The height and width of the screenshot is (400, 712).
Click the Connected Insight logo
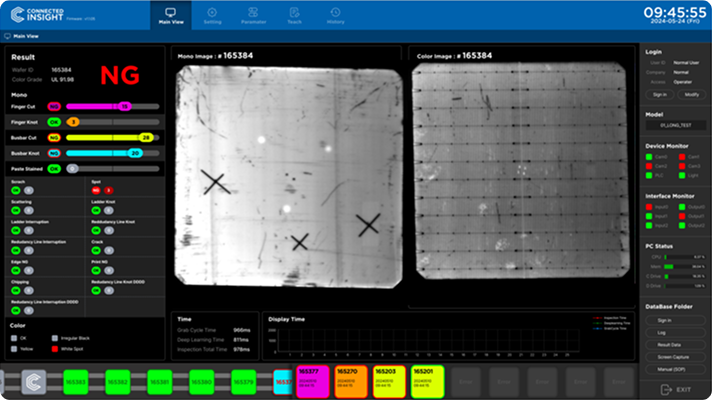(37, 15)
